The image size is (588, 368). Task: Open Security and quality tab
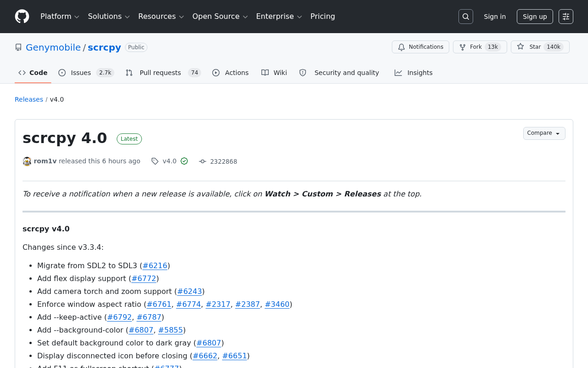click(x=339, y=73)
